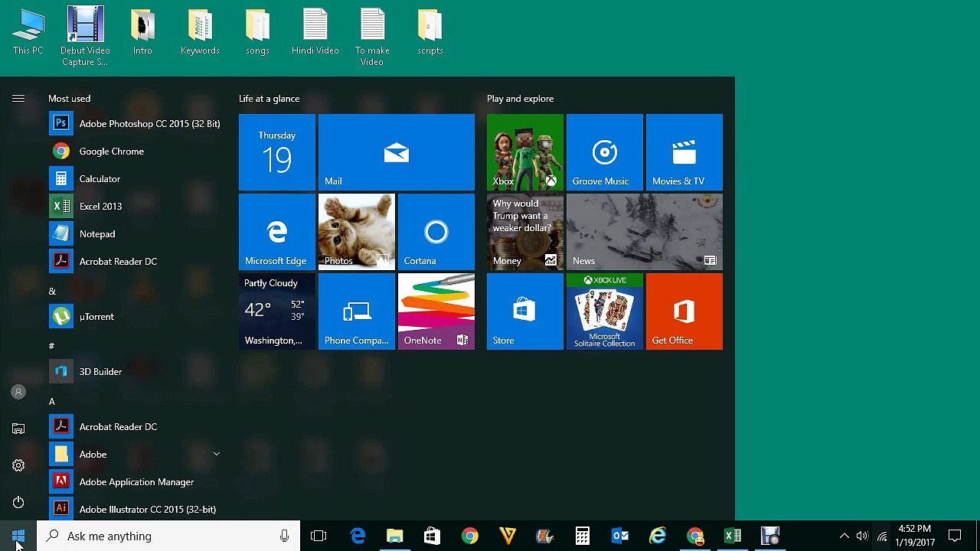Viewport: 980px width, 551px height.
Task: Click the 'Play and explore' group header
Action: (x=520, y=99)
